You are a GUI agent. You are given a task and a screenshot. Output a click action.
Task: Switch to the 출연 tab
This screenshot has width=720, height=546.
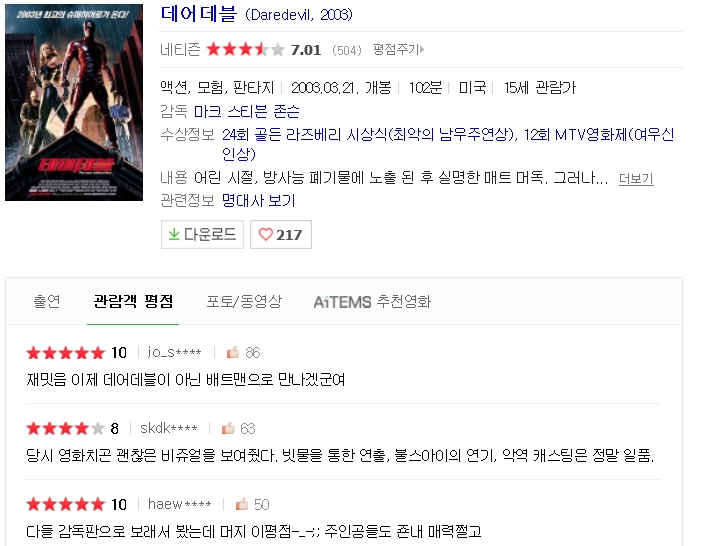coord(47,301)
